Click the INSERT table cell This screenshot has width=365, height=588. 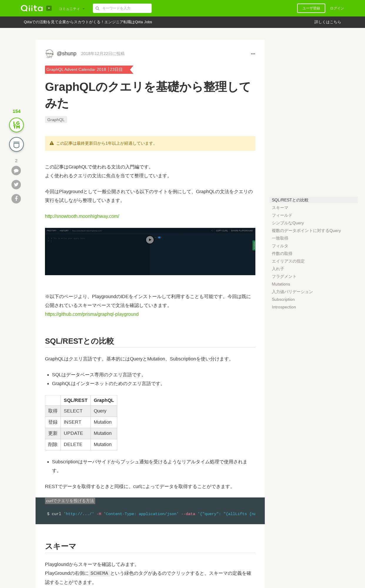(76, 422)
